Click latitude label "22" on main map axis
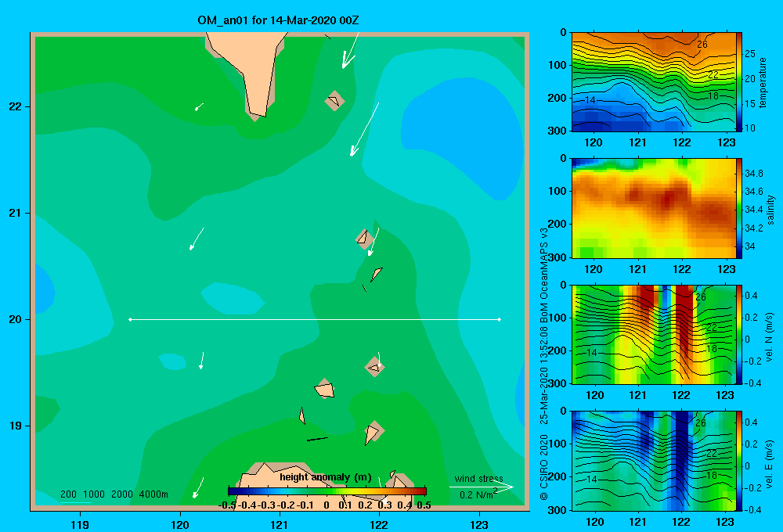783x532 pixels. pos(16,106)
